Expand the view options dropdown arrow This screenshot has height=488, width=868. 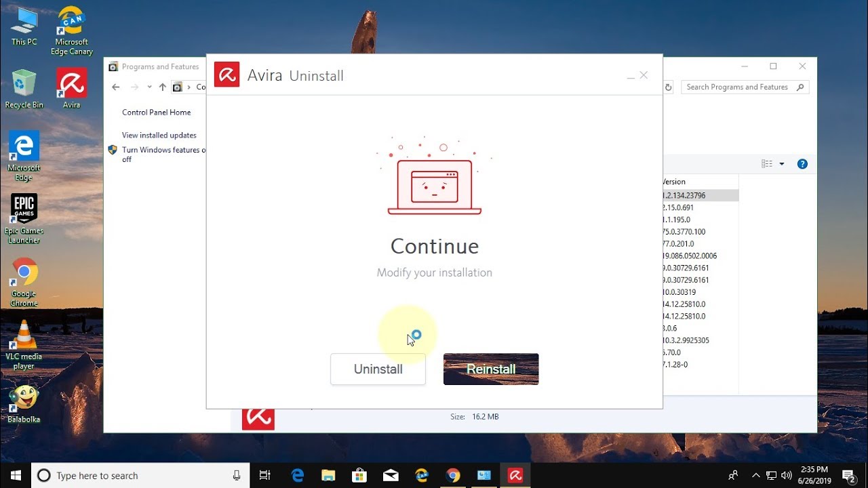point(782,164)
